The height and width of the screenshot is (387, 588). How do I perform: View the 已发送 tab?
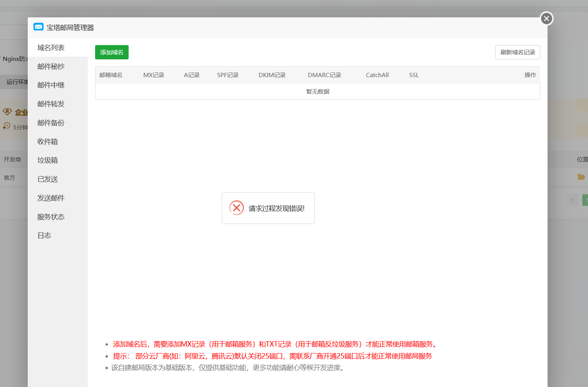tap(58, 179)
